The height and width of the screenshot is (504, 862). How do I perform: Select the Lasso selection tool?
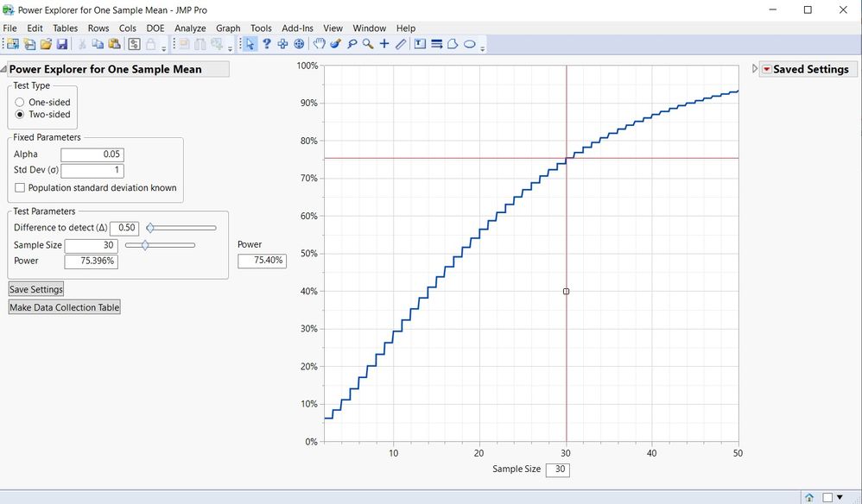tap(351, 43)
